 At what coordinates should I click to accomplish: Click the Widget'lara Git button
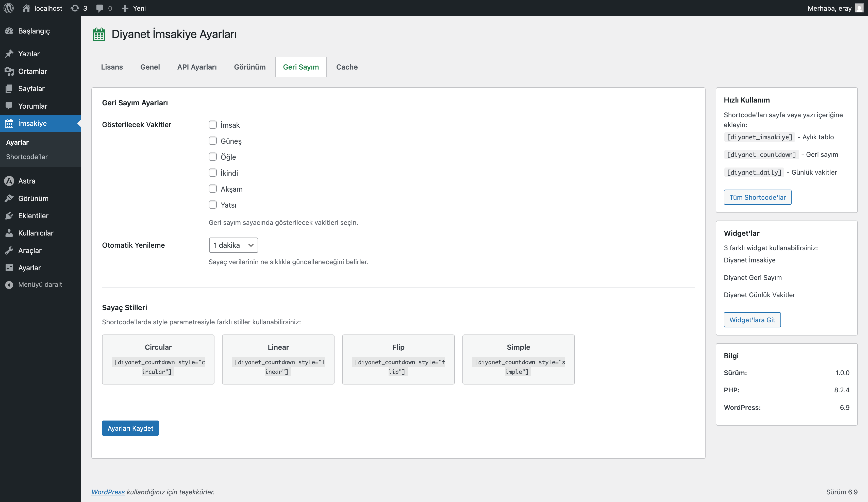(x=752, y=320)
